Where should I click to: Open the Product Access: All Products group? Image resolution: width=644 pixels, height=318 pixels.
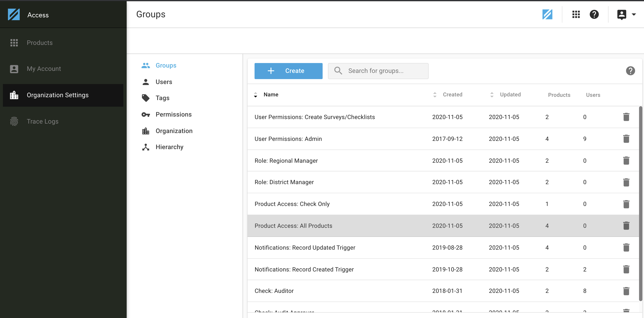[x=443, y=226]
